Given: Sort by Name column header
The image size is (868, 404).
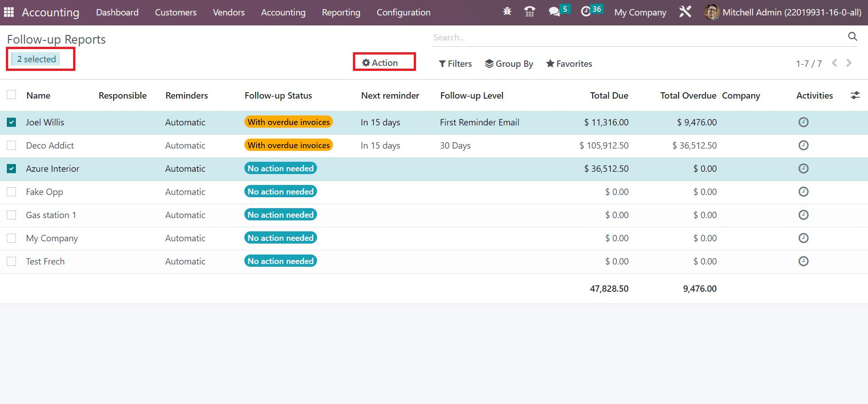Looking at the screenshot, I should point(38,95).
